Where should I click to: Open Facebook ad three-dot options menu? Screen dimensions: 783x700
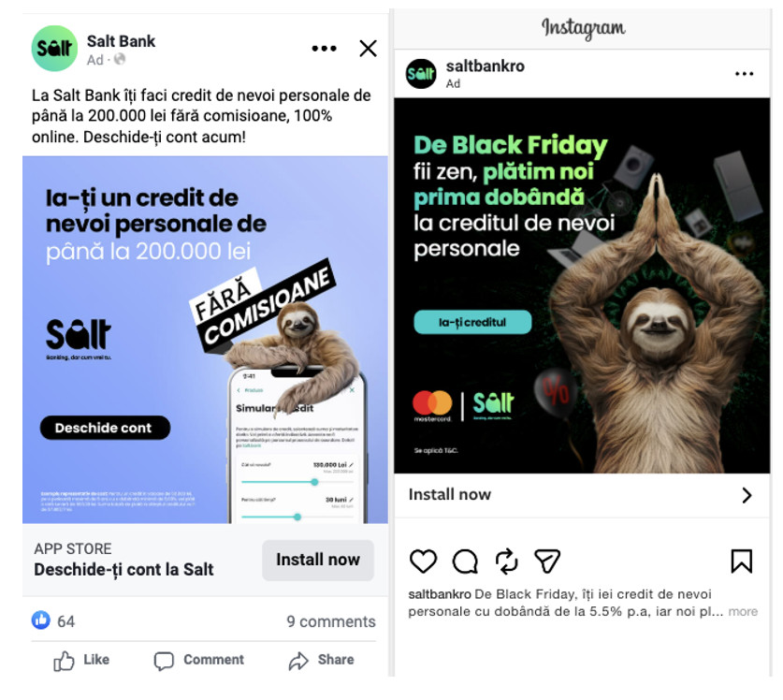coord(324,49)
